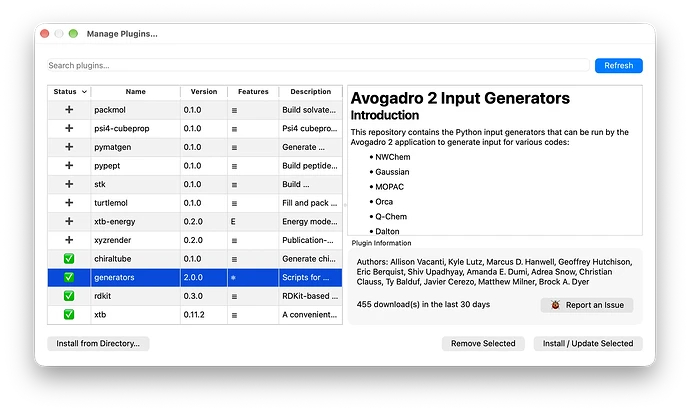This screenshot has height=411, width=690.
Task: Click Install / Update Selected button
Action: point(588,343)
